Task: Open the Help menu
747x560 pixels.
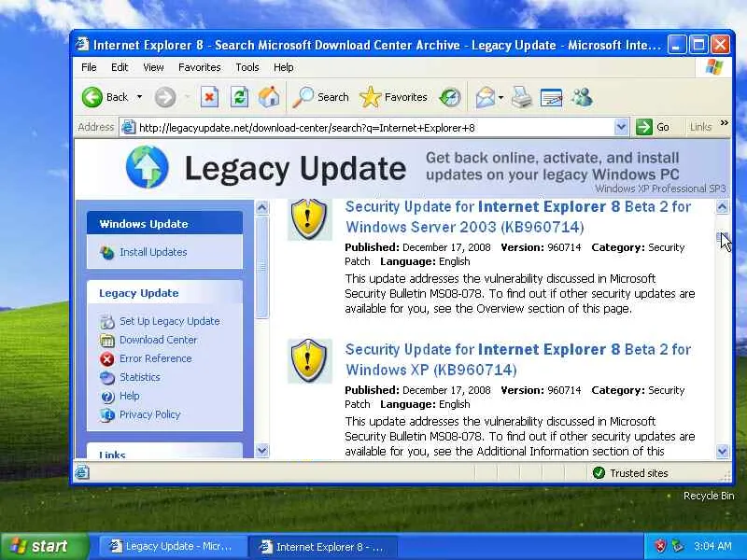Action: point(284,67)
